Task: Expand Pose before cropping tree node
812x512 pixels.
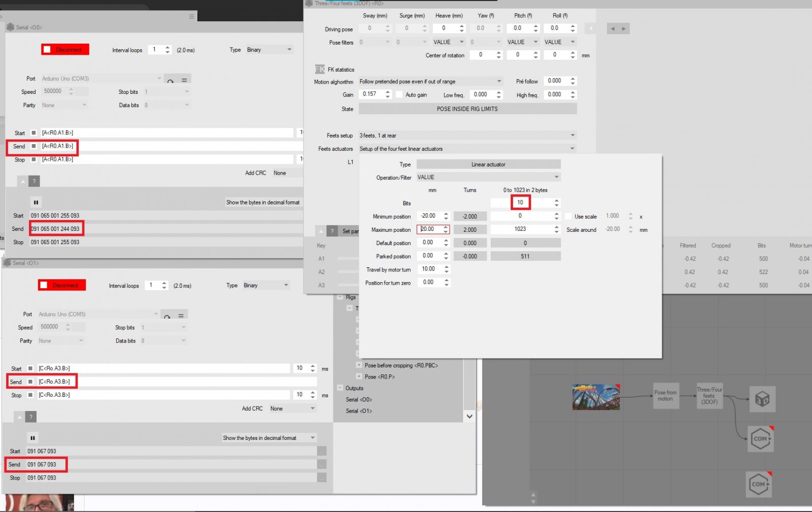Action: click(x=359, y=365)
